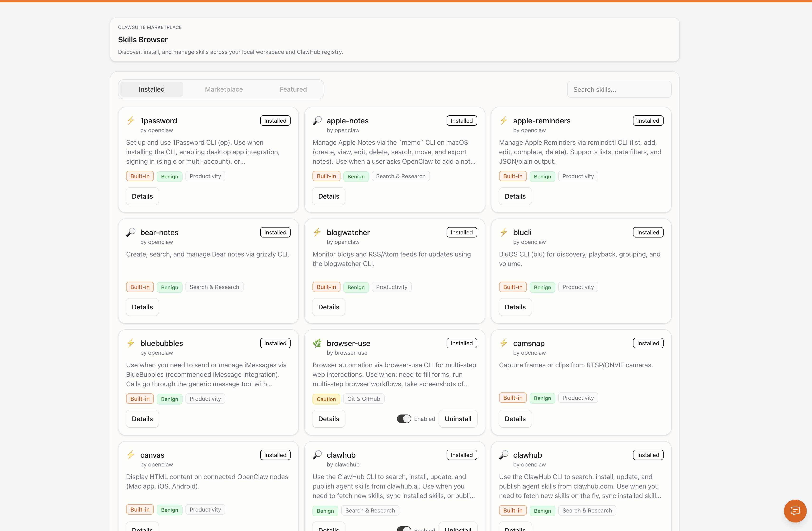This screenshot has width=812, height=531.
Task: Click the browser-use leaf icon
Action: (317, 343)
